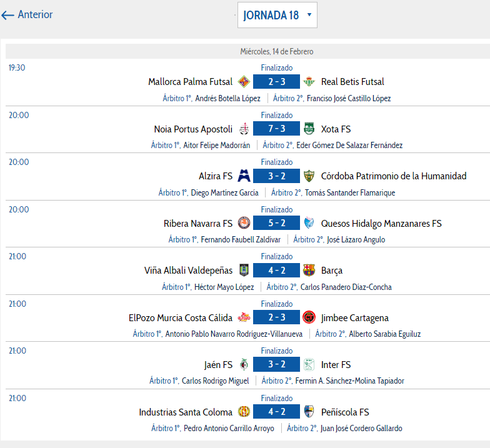Click the Xota FS team logo

coord(309,129)
